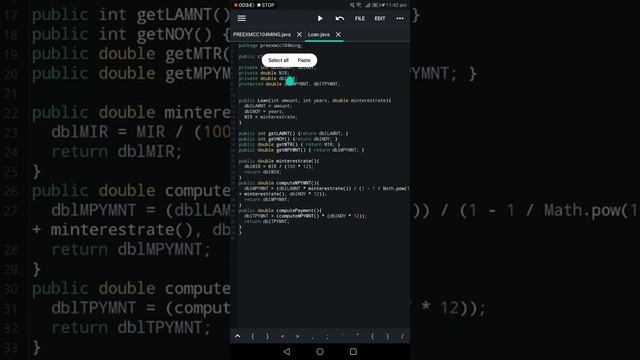Click 'return dblTPYMNT;' line in phone editor
The height and width of the screenshot is (360, 640).
(267, 222)
